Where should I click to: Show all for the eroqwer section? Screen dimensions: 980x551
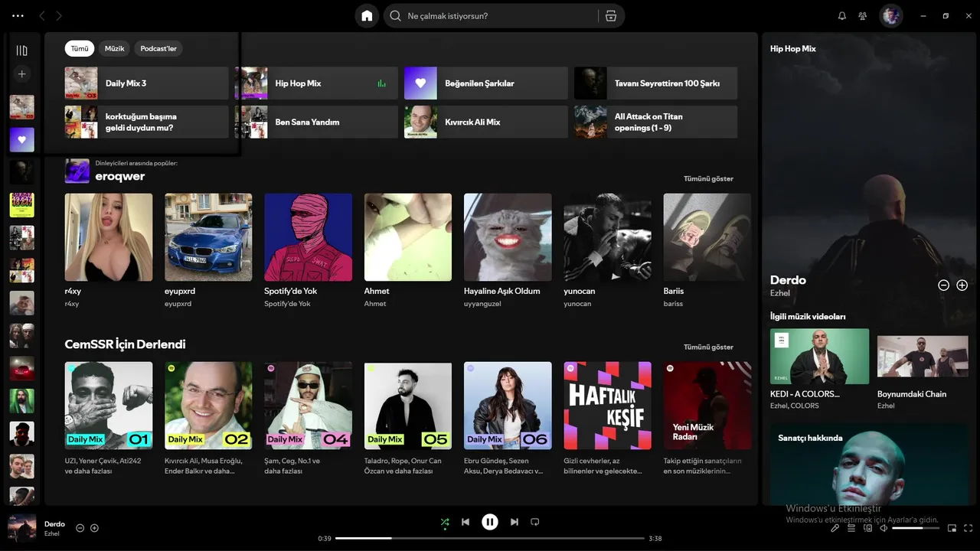(x=708, y=179)
